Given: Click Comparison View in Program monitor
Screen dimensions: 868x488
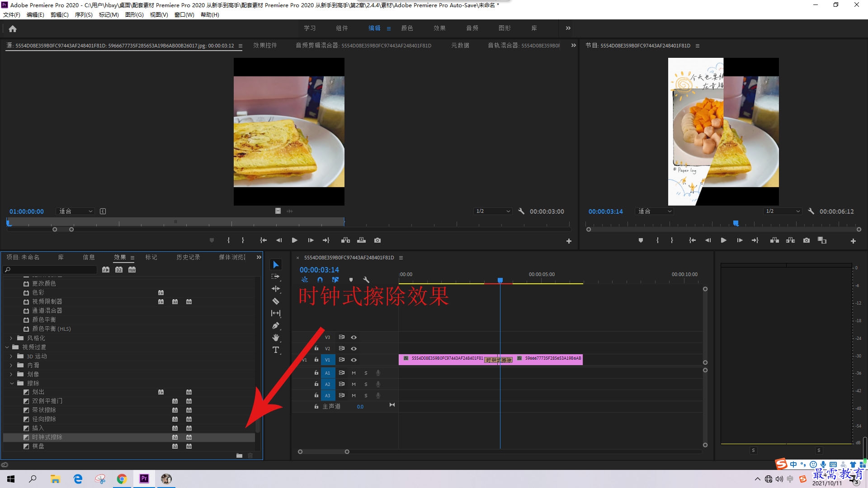Looking at the screenshot, I should click(822, 240).
